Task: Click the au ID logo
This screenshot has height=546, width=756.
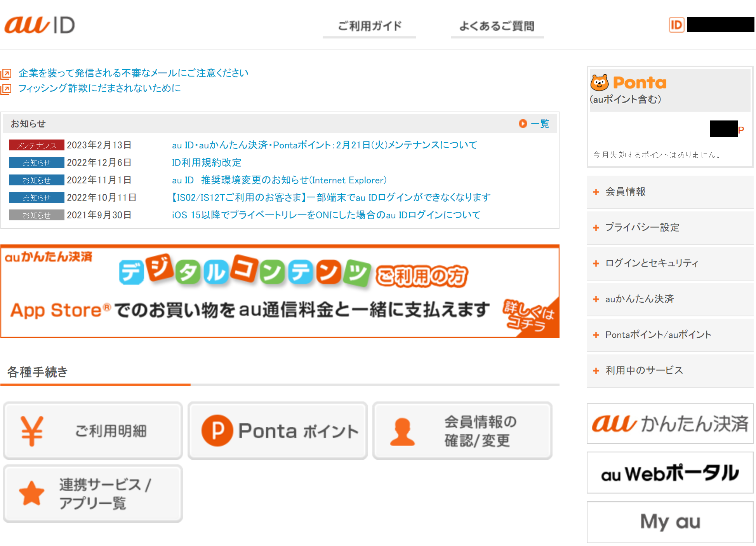Action: pos(39,24)
